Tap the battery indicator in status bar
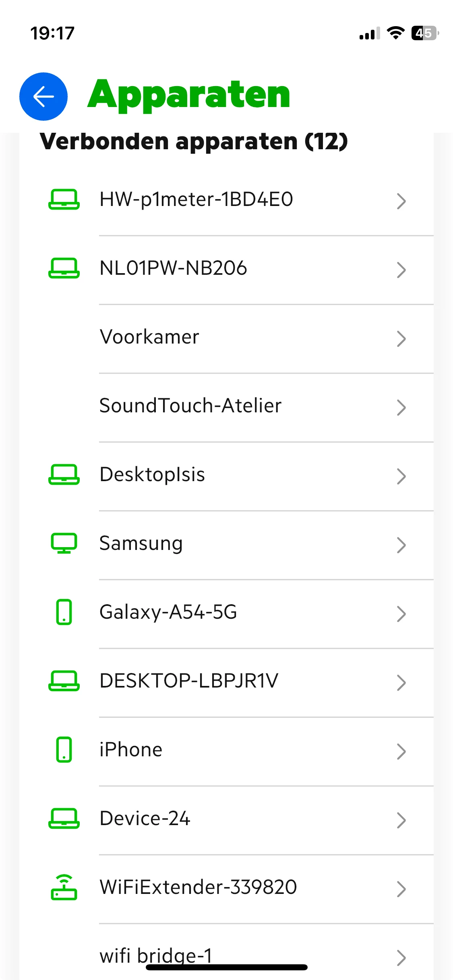Screen dimensions: 453x980 click(424, 33)
